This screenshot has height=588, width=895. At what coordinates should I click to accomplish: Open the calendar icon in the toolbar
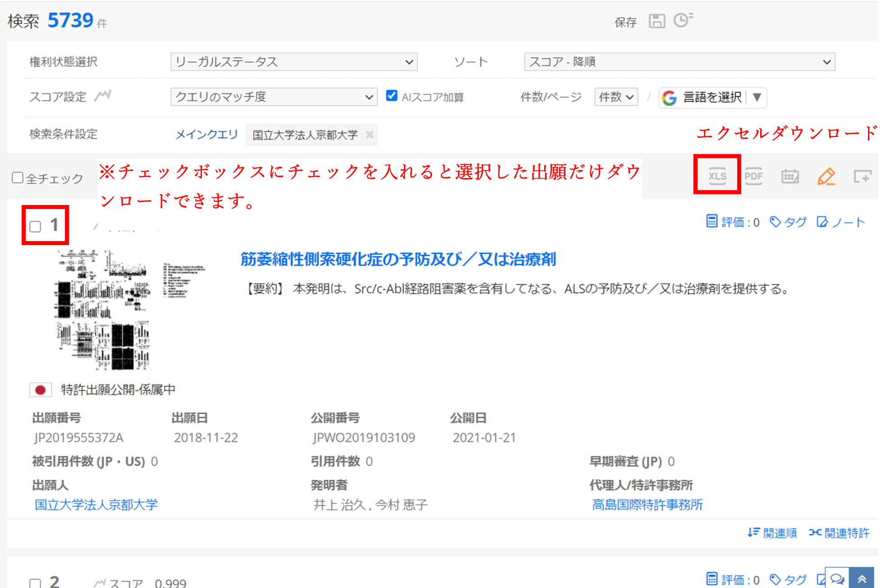790,176
